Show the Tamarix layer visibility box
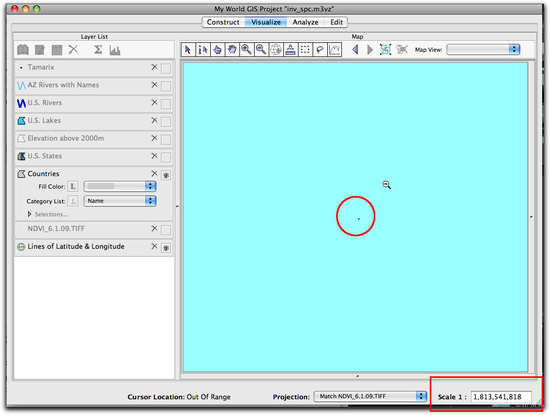Viewport: 550px width, 415px height. (x=166, y=68)
